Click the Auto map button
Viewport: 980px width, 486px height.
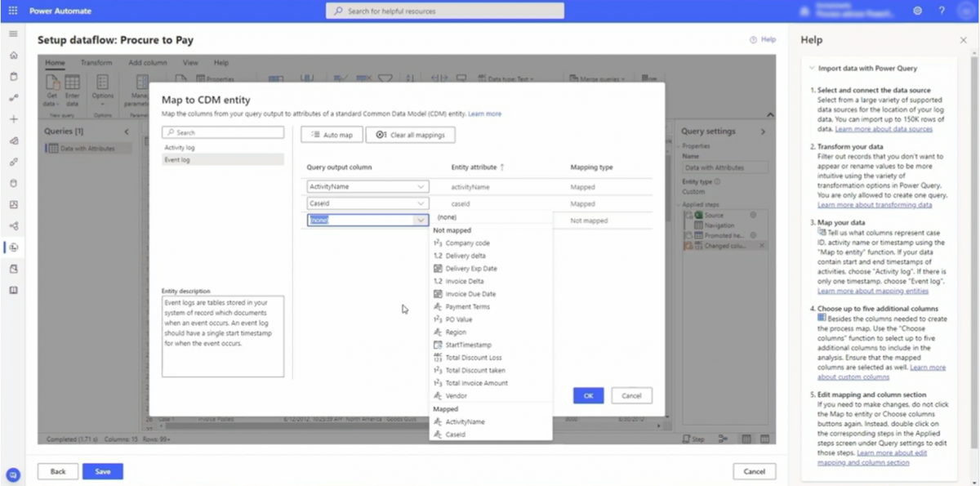332,134
